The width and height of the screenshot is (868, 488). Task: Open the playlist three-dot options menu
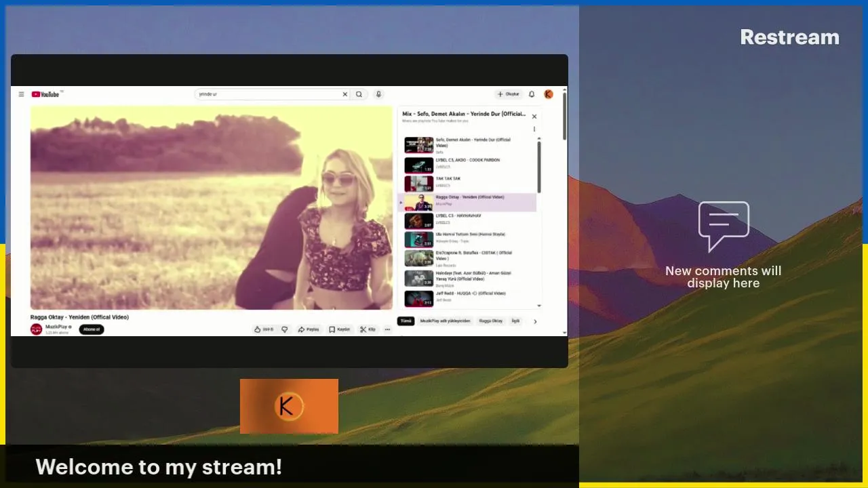tap(534, 129)
